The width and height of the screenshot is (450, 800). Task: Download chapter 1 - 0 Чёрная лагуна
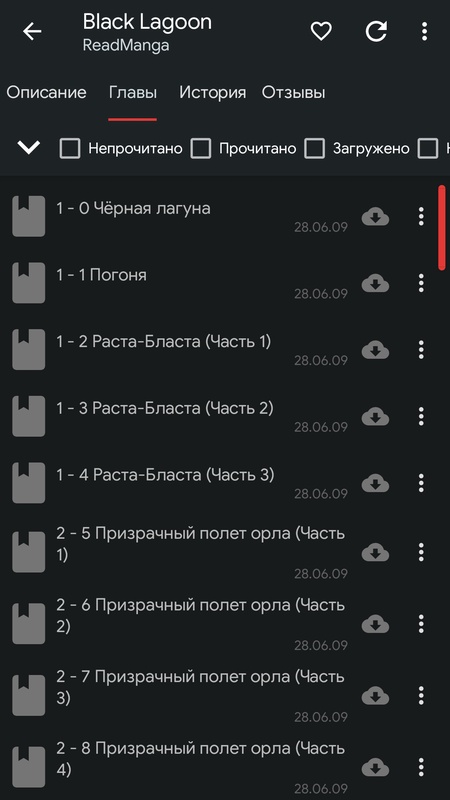tap(376, 217)
